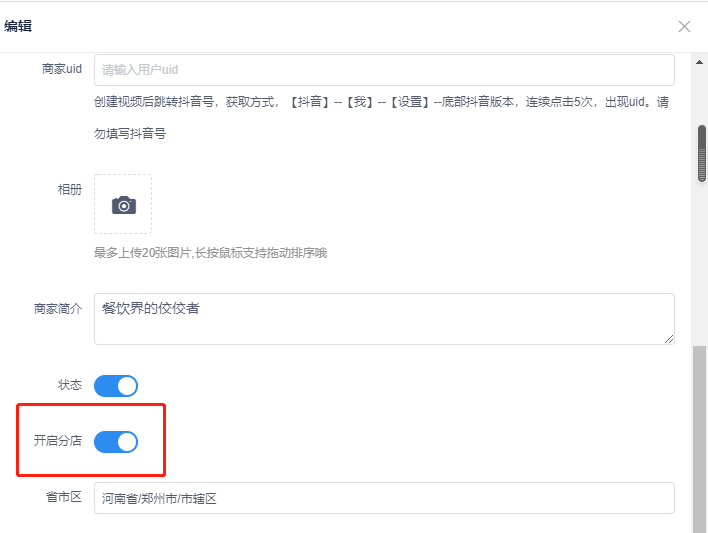Click the 状态 label

point(70,385)
